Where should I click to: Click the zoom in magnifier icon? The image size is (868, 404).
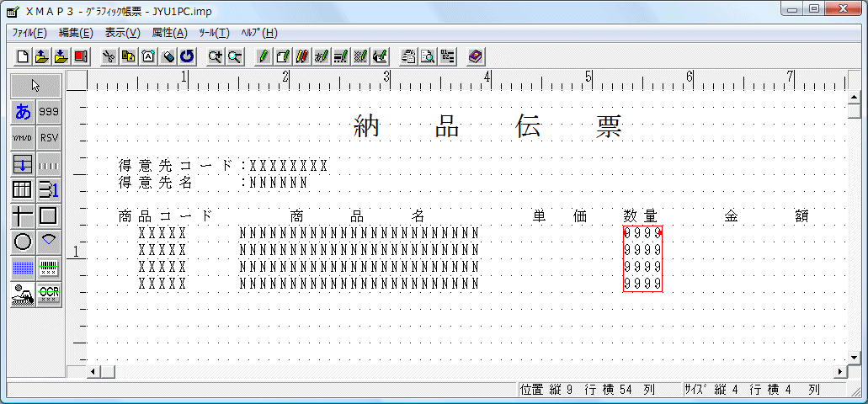tap(216, 56)
